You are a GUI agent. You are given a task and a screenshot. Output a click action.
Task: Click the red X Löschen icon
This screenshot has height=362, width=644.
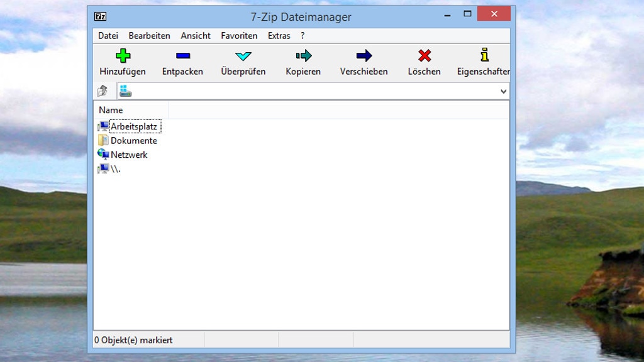[x=425, y=55]
